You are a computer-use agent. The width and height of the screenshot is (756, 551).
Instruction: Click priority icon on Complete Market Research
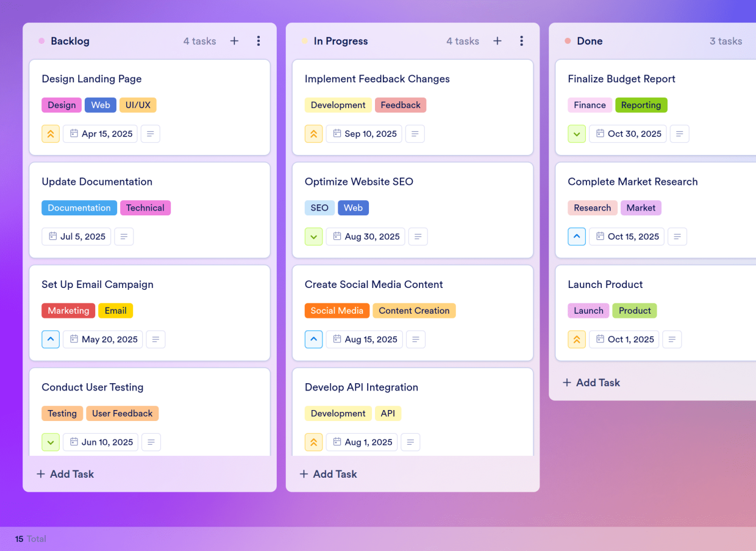(577, 236)
